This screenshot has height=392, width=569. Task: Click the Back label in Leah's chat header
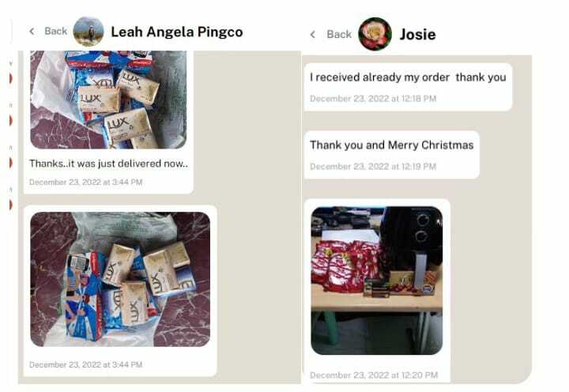(x=55, y=31)
